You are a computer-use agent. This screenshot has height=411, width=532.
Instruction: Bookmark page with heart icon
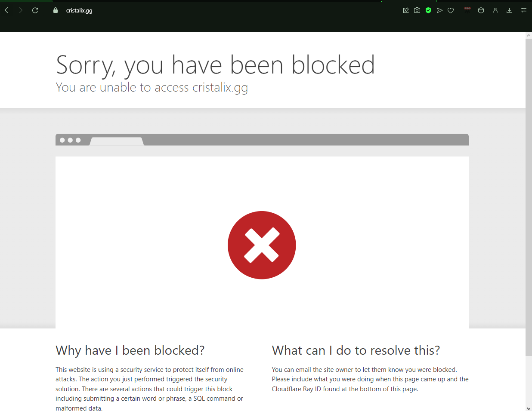coord(451,10)
